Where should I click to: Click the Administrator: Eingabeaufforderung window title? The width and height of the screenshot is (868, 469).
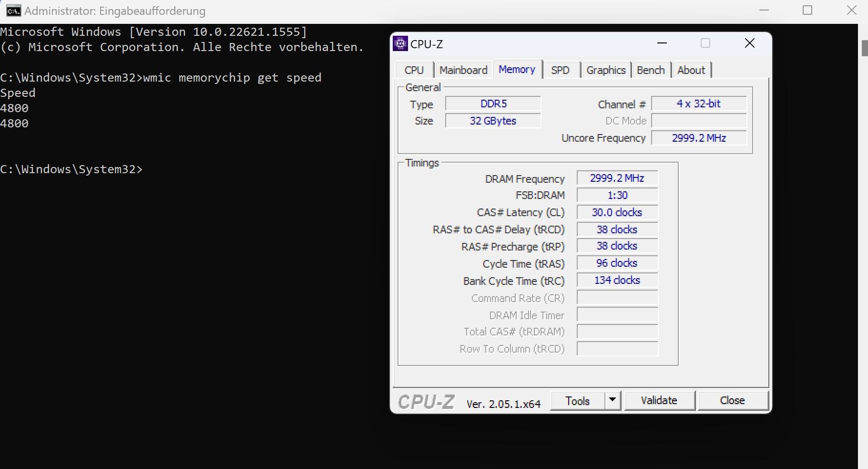[115, 10]
